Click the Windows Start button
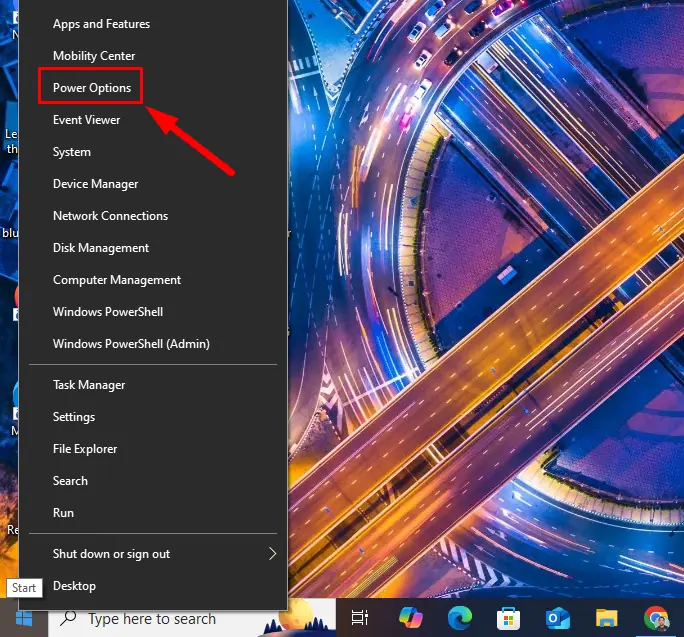 tap(24, 618)
